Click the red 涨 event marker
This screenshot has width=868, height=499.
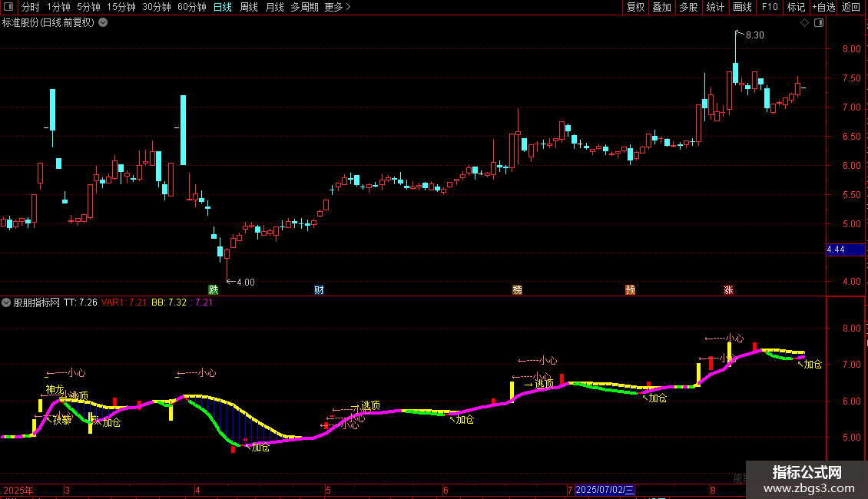click(x=728, y=290)
